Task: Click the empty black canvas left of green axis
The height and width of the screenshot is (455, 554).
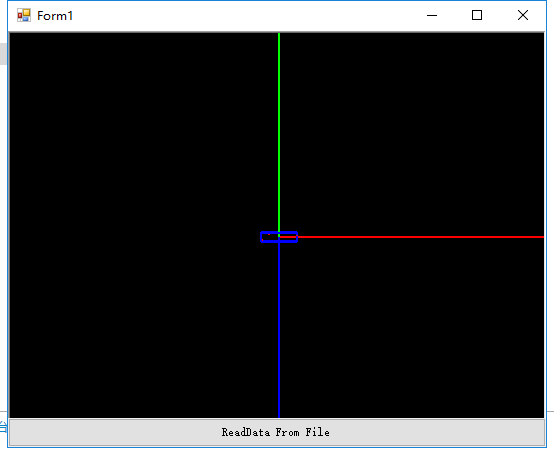Action: (141, 132)
